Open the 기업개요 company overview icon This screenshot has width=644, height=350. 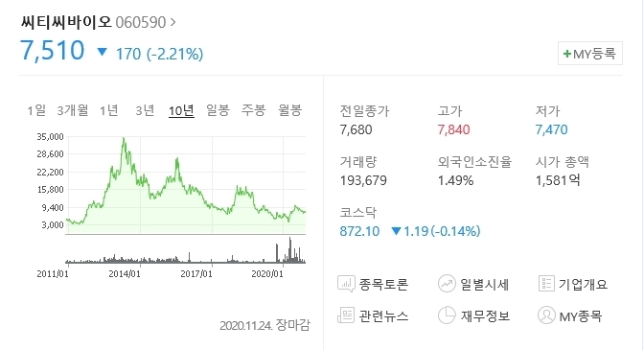point(546,284)
